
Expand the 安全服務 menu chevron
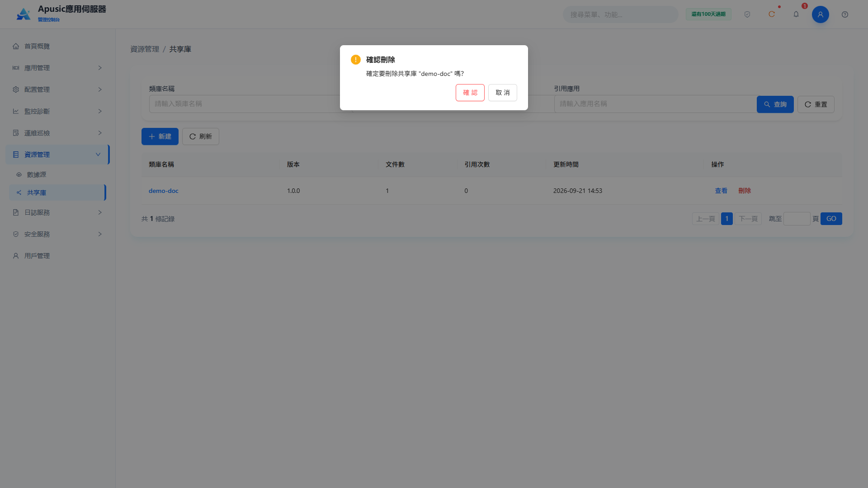pyautogui.click(x=100, y=234)
